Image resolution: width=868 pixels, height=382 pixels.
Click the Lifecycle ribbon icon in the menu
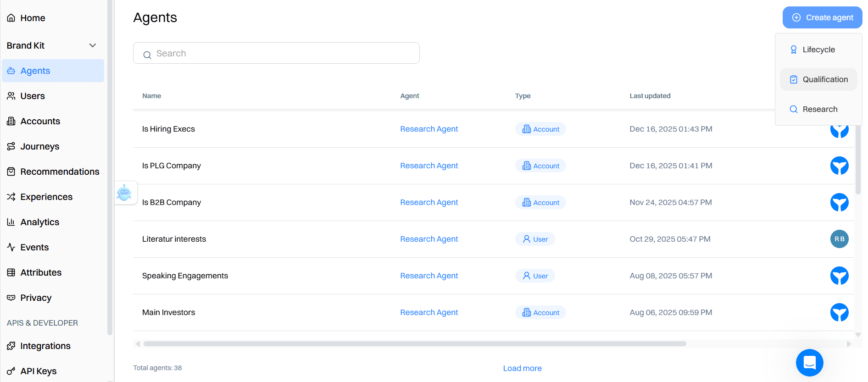coord(794,50)
